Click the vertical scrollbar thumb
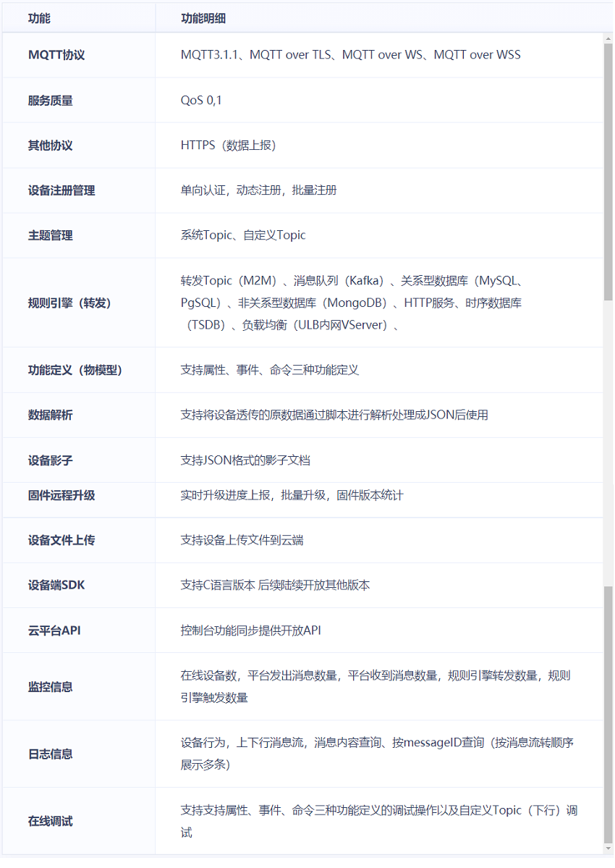This screenshot has width=615, height=868. coord(608,172)
